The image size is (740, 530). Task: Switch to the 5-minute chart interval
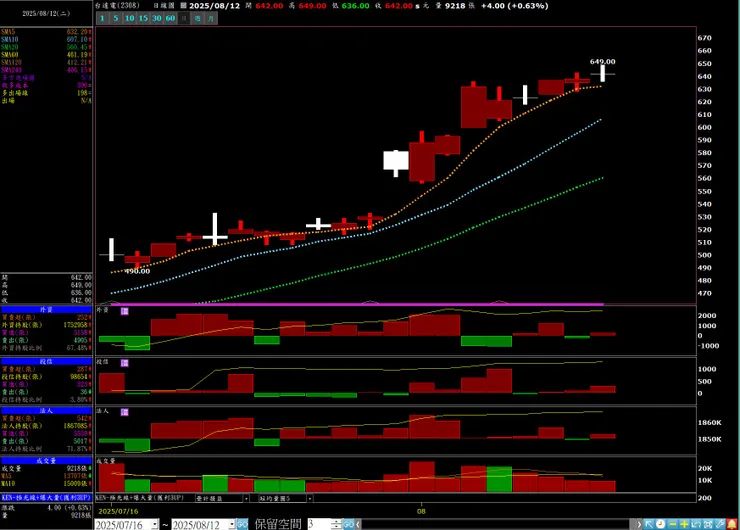pyautogui.click(x=116, y=18)
